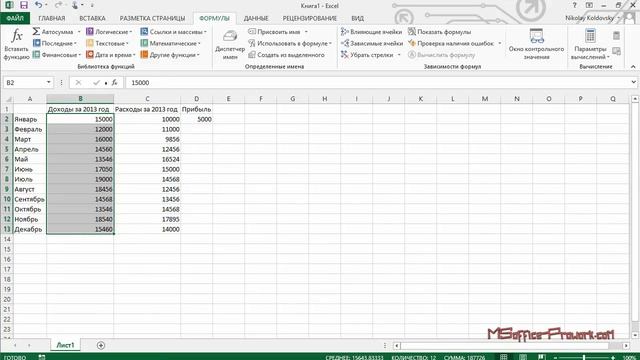Switch to Page Layout view in status bar
This screenshot has height=360, width=640.
(x=522, y=357)
